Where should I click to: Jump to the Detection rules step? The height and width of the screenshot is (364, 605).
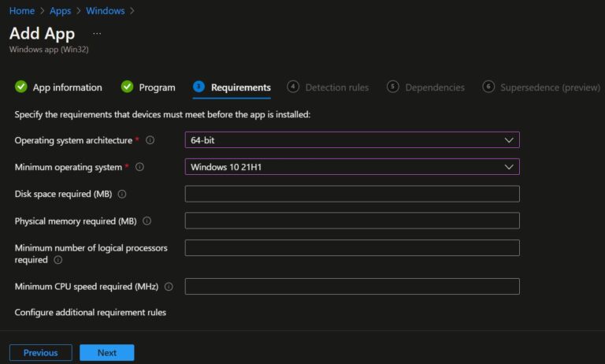pos(328,87)
